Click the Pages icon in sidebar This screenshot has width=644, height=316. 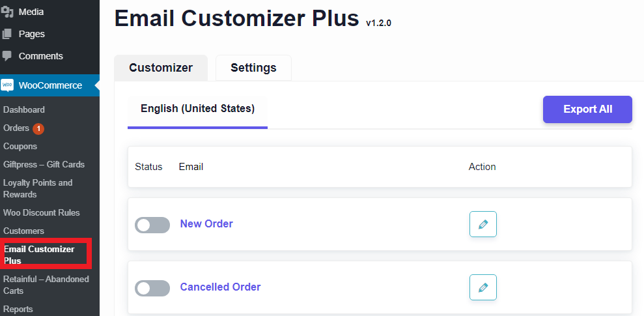(x=7, y=34)
